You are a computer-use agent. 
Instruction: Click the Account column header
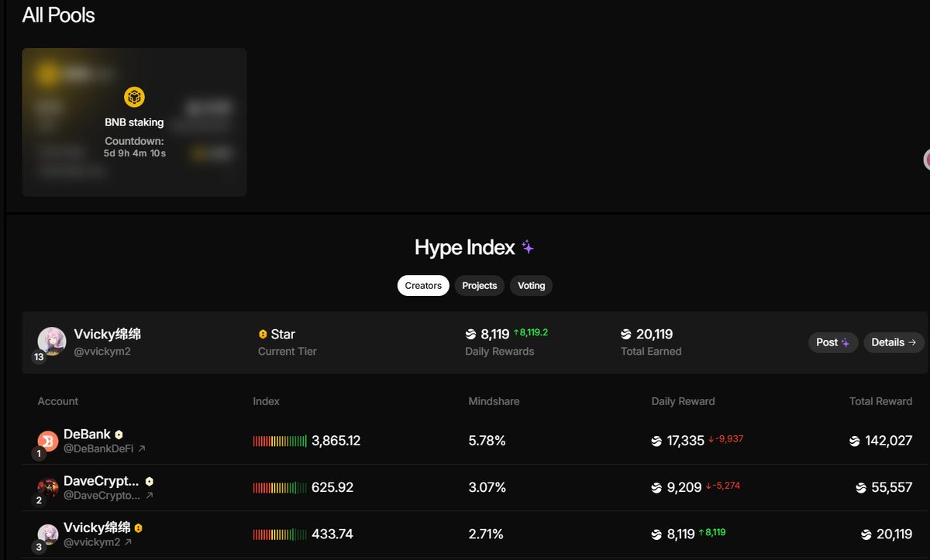58,401
